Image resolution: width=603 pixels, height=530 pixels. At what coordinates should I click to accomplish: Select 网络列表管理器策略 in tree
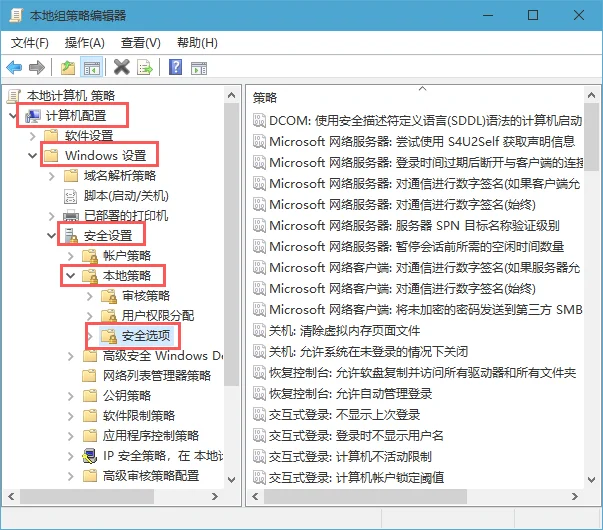coord(157,376)
